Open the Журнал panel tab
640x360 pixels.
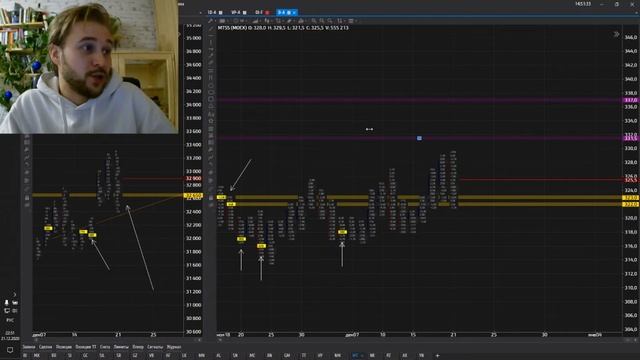(x=174, y=347)
